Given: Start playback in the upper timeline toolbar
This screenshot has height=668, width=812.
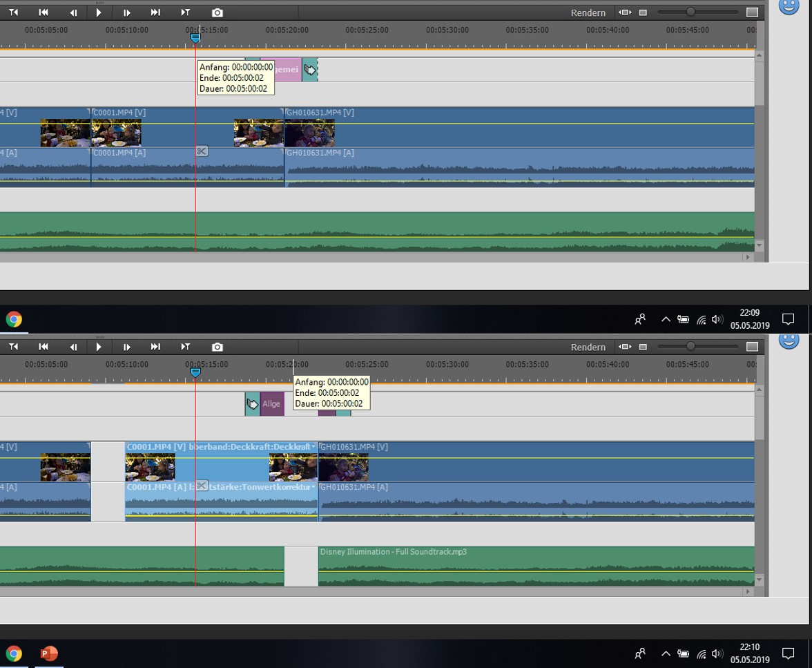Looking at the screenshot, I should click(x=98, y=12).
